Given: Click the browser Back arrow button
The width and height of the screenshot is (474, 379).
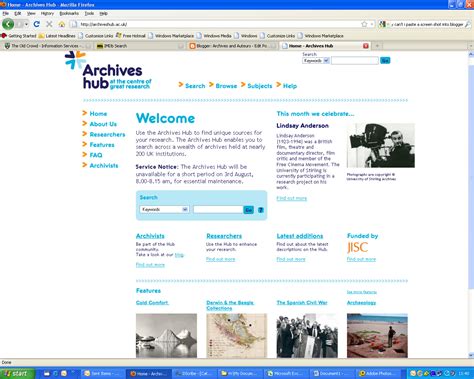Looking at the screenshot, I should 8,24.
